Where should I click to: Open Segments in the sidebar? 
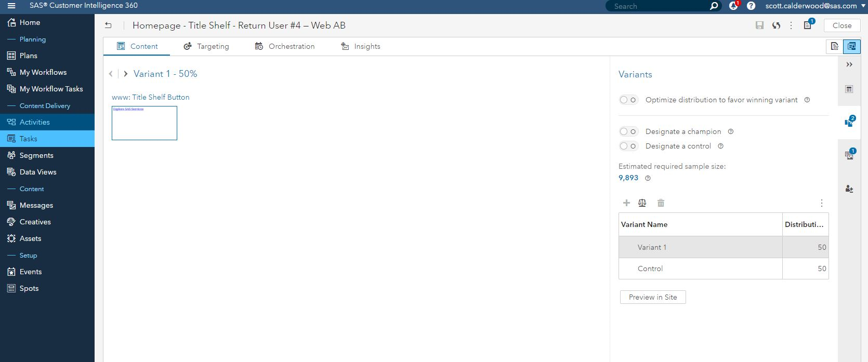[47, 155]
